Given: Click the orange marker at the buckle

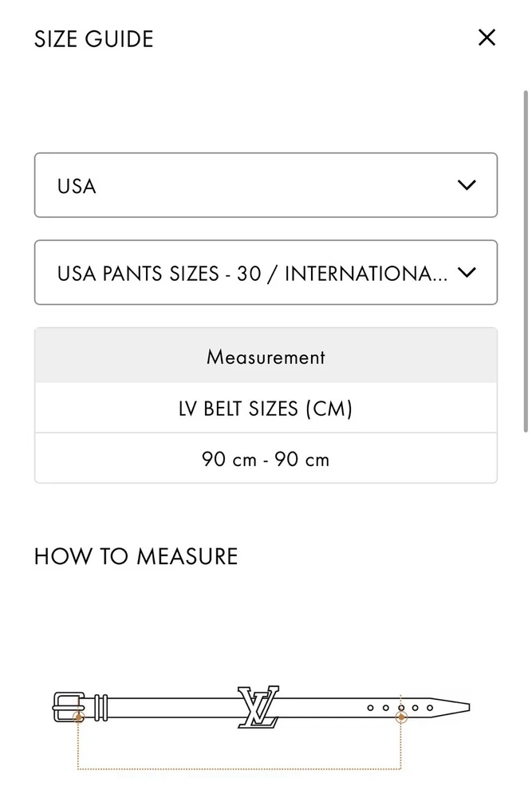Looking at the screenshot, I should coord(78,717).
